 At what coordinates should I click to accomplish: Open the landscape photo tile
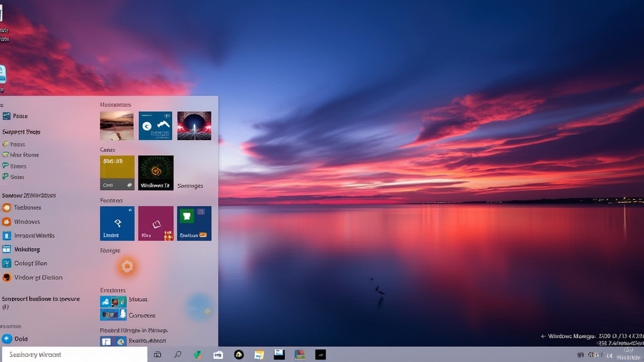coord(116,126)
